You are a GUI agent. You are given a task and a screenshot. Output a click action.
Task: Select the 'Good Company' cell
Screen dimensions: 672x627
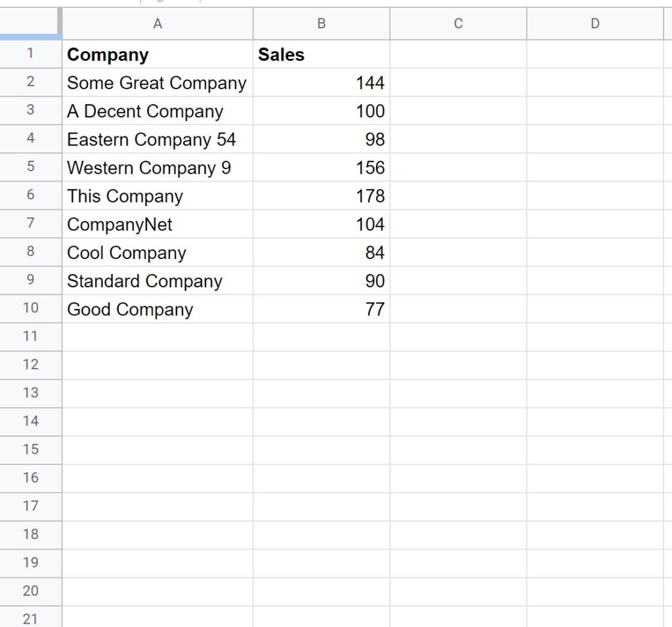point(157,309)
